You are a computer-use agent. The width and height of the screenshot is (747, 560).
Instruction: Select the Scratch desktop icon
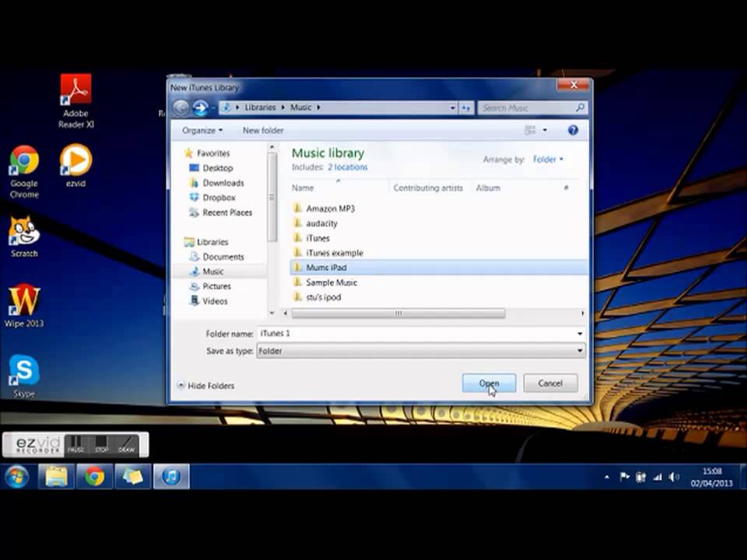24,236
